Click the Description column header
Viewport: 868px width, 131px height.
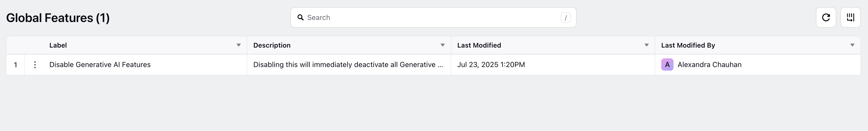272,45
